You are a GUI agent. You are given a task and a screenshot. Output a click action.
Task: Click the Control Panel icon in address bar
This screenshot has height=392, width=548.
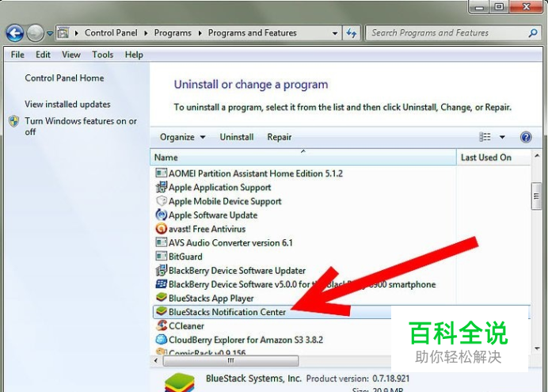point(63,32)
